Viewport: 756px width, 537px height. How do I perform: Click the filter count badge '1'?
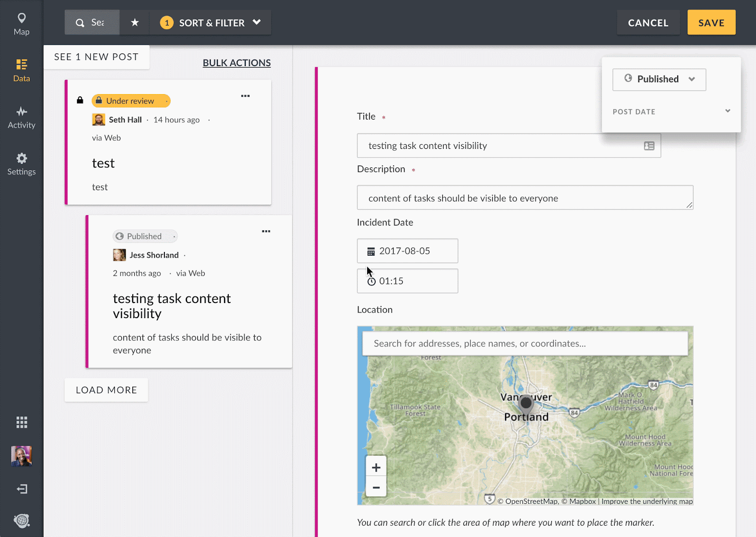click(x=167, y=23)
